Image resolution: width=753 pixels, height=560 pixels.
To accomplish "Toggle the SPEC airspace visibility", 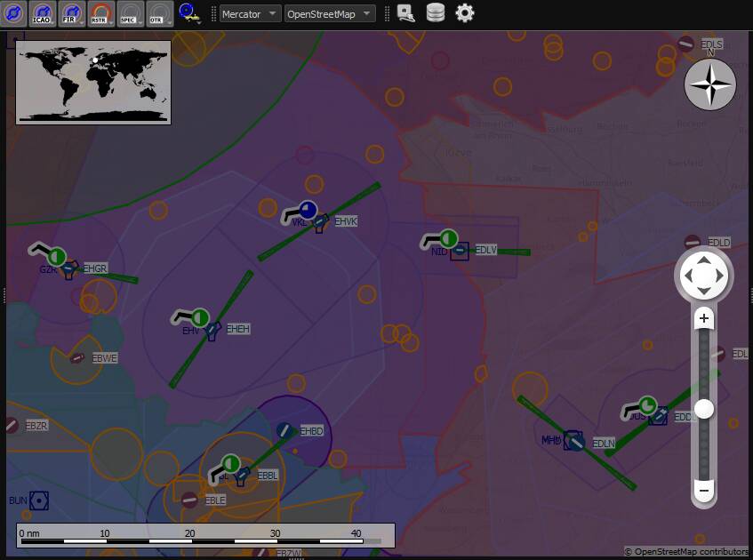I will click(127, 13).
